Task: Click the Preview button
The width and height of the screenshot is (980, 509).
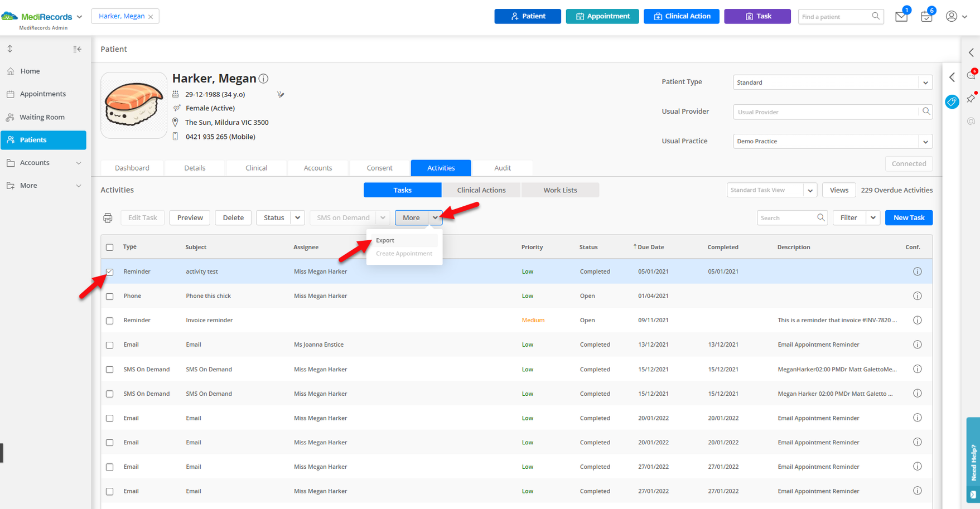Action: pos(190,218)
